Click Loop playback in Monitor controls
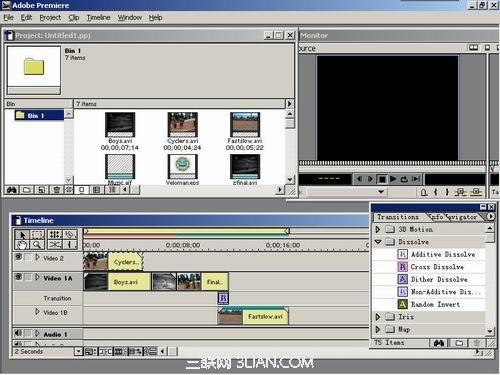 [x=404, y=179]
